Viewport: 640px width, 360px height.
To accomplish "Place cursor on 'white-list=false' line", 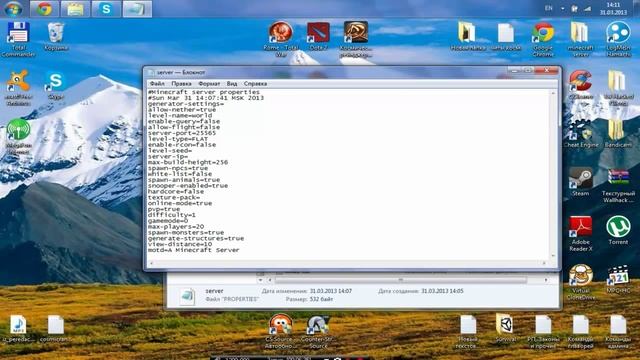I will pos(180,174).
